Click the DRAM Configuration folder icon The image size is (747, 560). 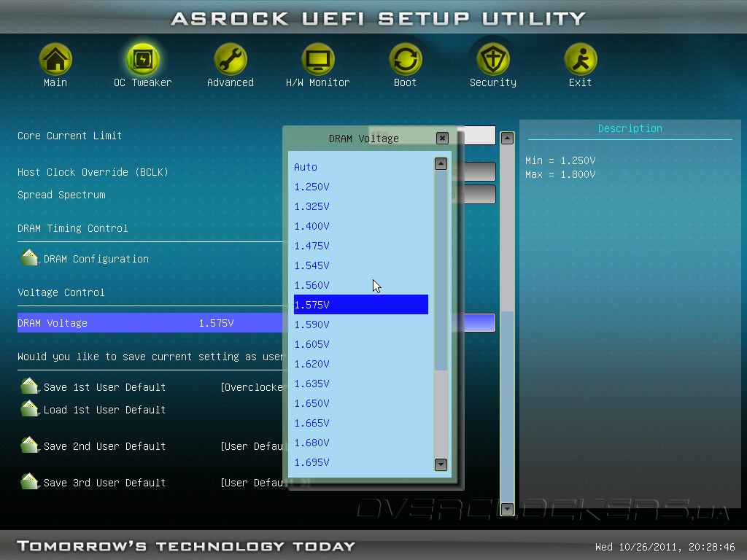tap(29, 257)
